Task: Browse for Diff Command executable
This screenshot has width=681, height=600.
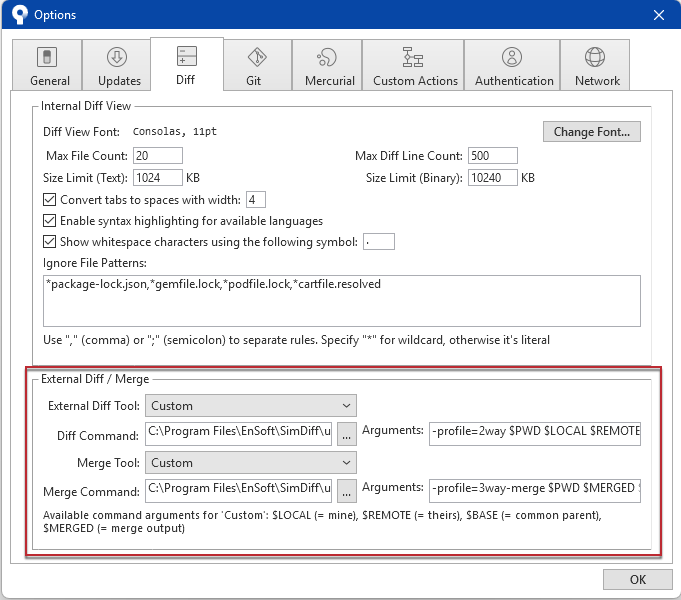Action: click(x=347, y=434)
